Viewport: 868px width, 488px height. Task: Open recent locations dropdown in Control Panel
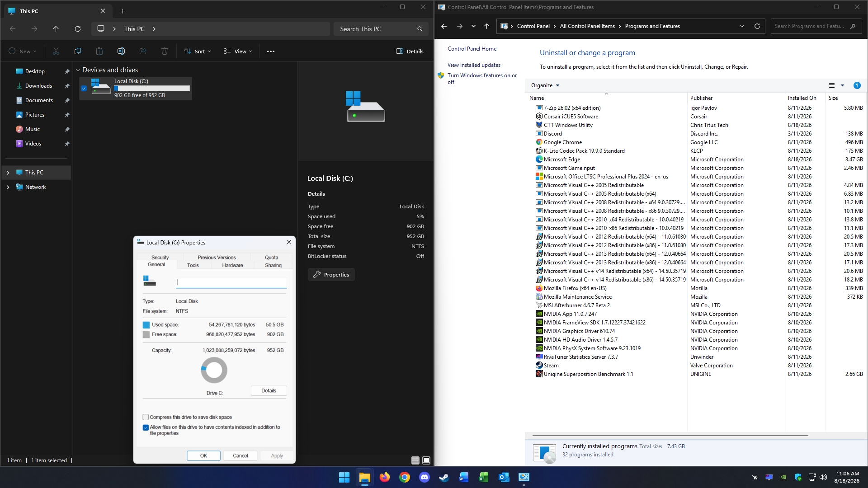tap(473, 26)
